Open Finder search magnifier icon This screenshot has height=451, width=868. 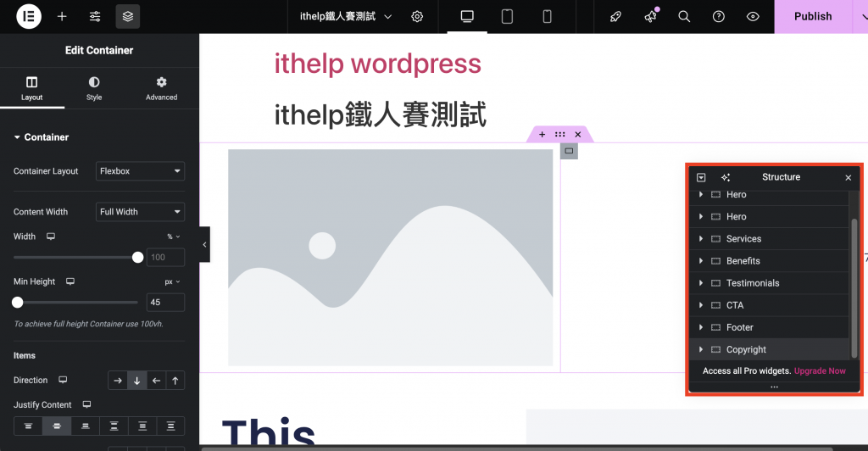click(684, 17)
